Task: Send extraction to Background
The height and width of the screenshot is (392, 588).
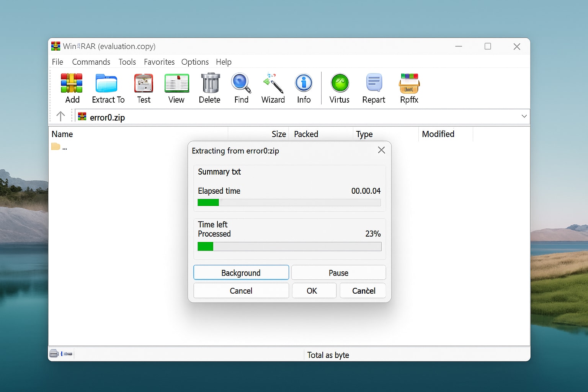Action: [x=241, y=273]
